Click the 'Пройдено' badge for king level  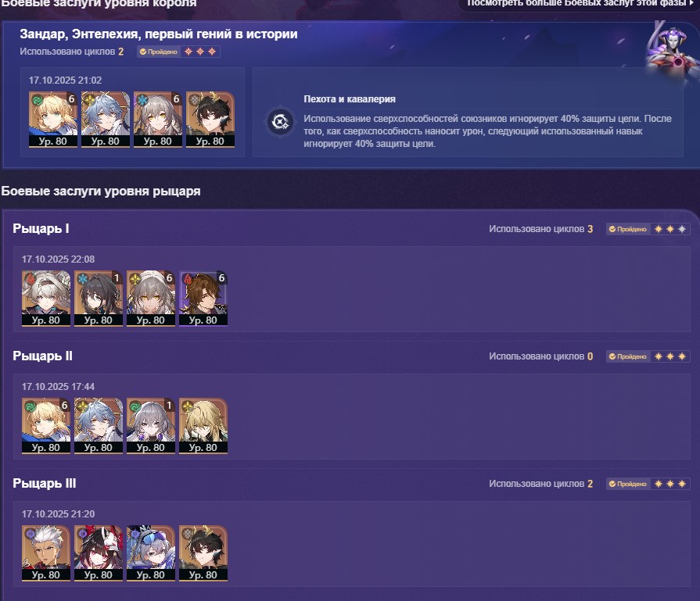(x=159, y=52)
